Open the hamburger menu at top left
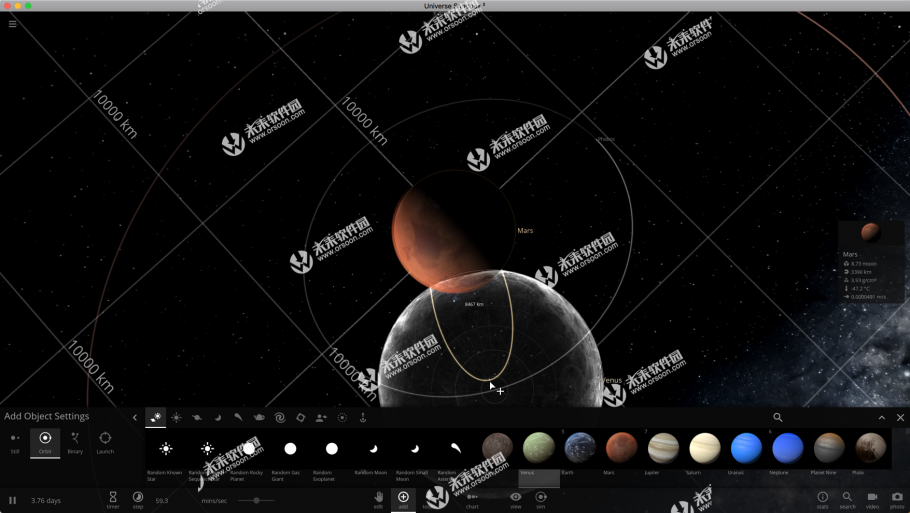 coord(12,24)
